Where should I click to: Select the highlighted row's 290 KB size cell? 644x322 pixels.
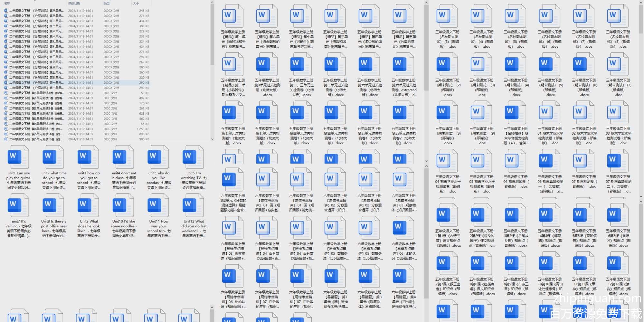click(144, 83)
